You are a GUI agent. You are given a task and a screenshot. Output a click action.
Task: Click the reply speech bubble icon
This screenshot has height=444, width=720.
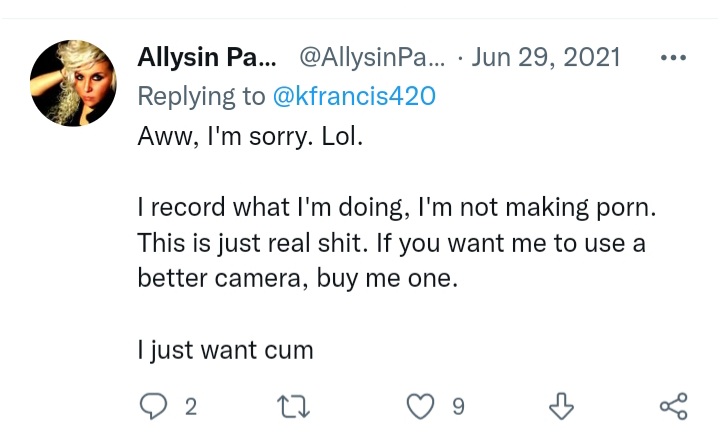point(153,406)
